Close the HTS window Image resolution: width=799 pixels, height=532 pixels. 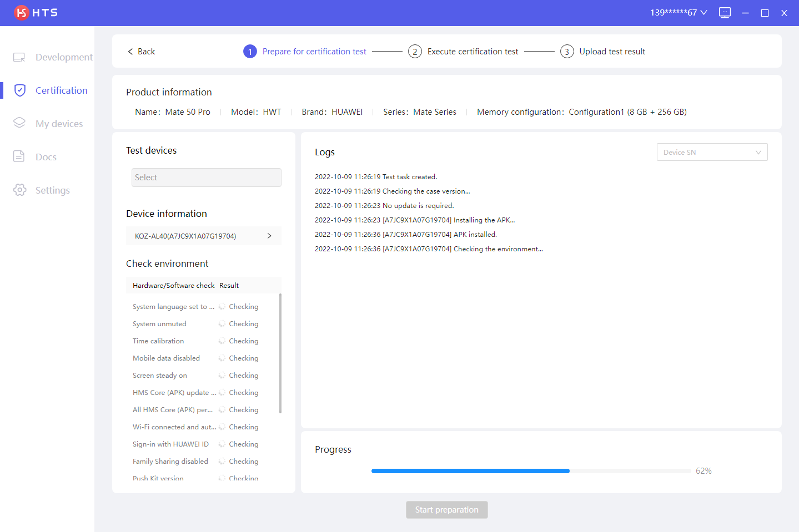784,13
